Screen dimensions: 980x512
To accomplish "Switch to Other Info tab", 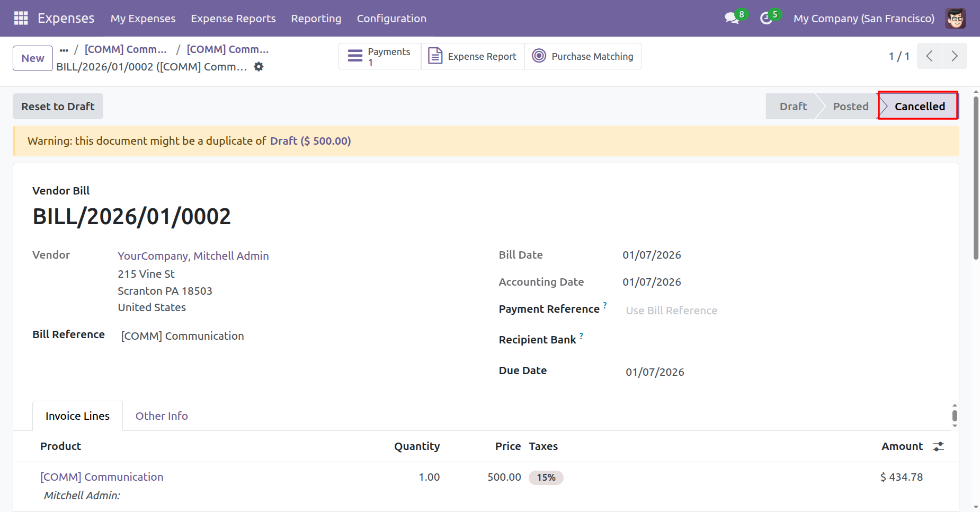I will (162, 416).
